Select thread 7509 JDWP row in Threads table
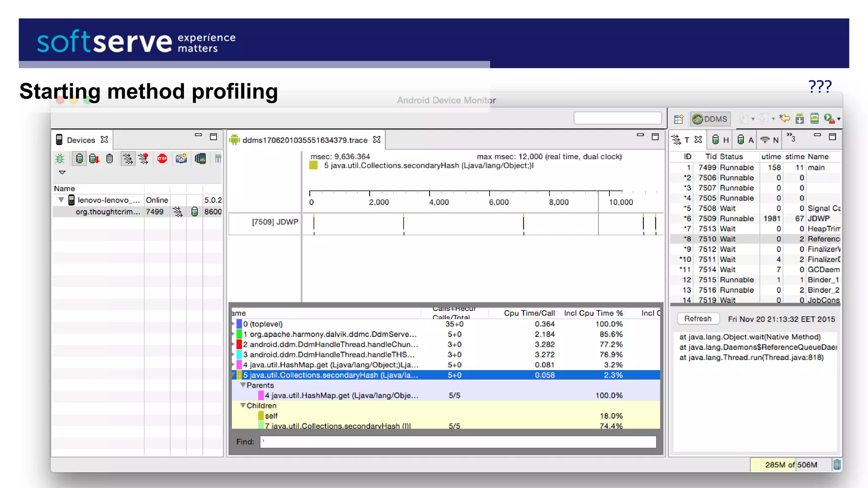Viewport: 868px width, 488px height. 756,219
